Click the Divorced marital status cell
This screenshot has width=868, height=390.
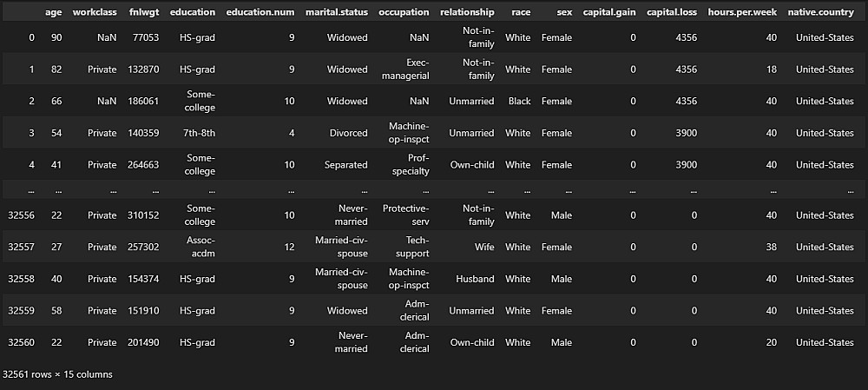(x=347, y=133)
